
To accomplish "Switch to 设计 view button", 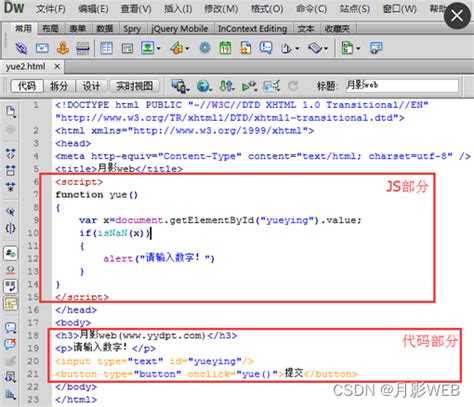I will click(91, 86).
